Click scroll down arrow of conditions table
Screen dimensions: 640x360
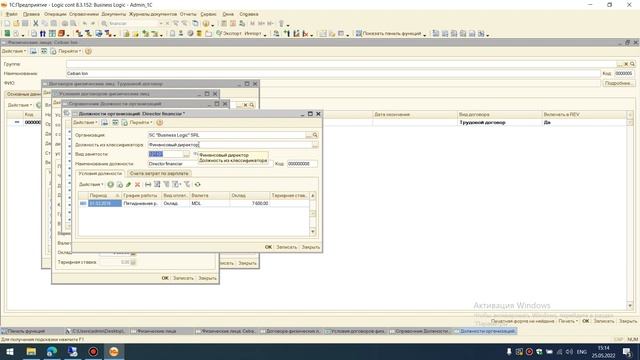coord(313,231)
